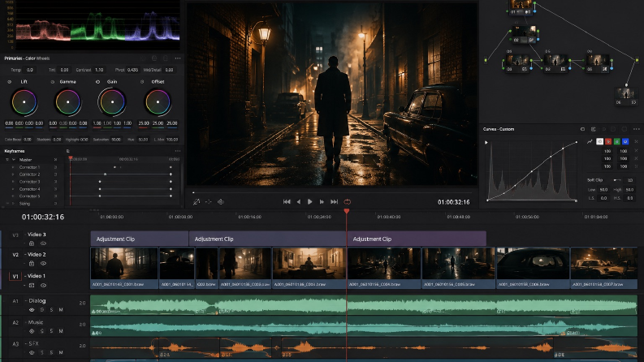Viewport: 644px width, 362px height.
Task: Select the red curve channel swatch
Action: [608, 141]
